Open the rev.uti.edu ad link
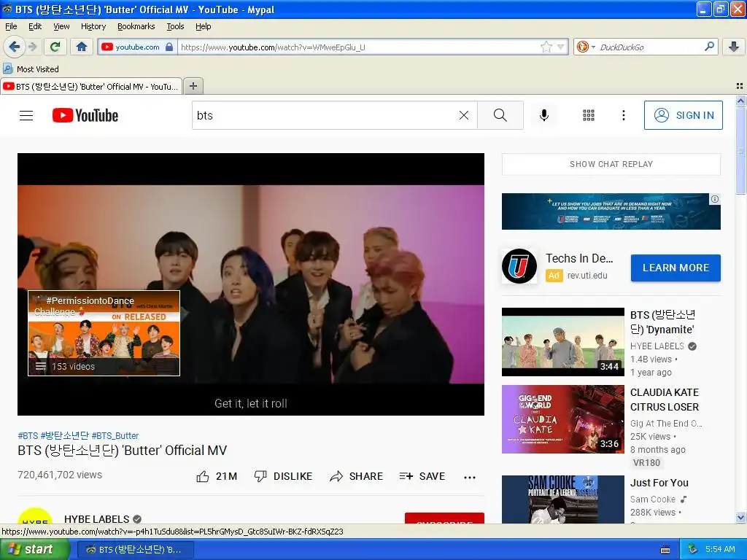Screen dimensions: 747x560 coord(587,275)
